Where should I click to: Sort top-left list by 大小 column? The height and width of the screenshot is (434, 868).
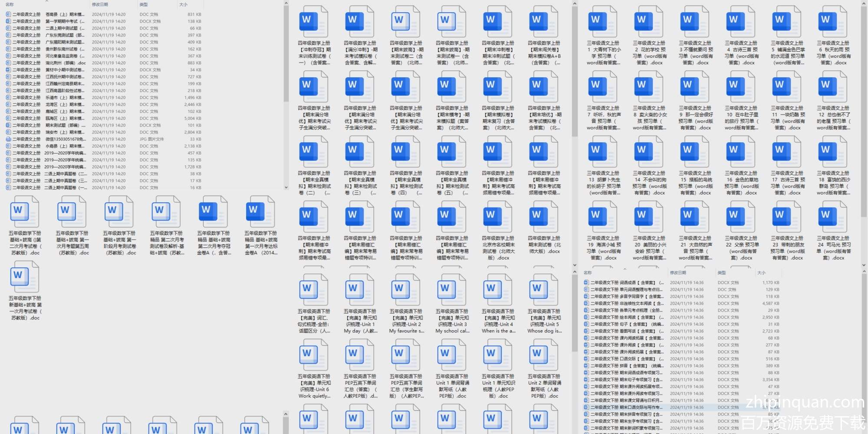[x=183, y=4]
